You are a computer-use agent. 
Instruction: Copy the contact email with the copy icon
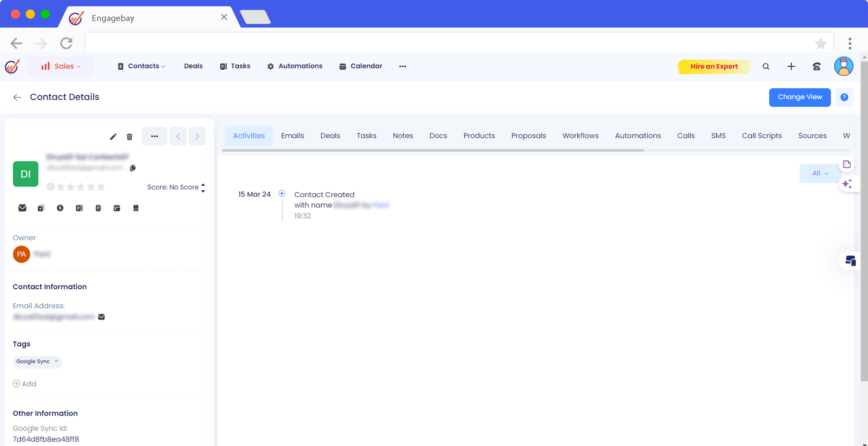[x=133, y=168]
